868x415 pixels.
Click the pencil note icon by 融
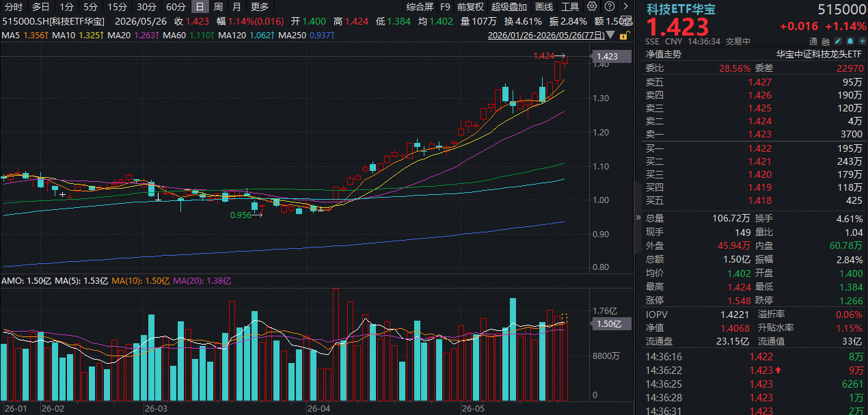click(838, 41)
